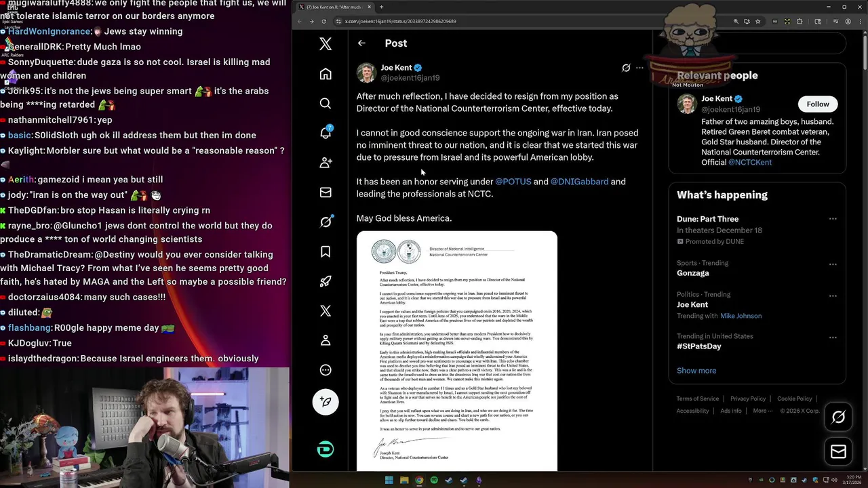
Task: Click the Chrome icon in the taskbar
Action: coord(419,481)
